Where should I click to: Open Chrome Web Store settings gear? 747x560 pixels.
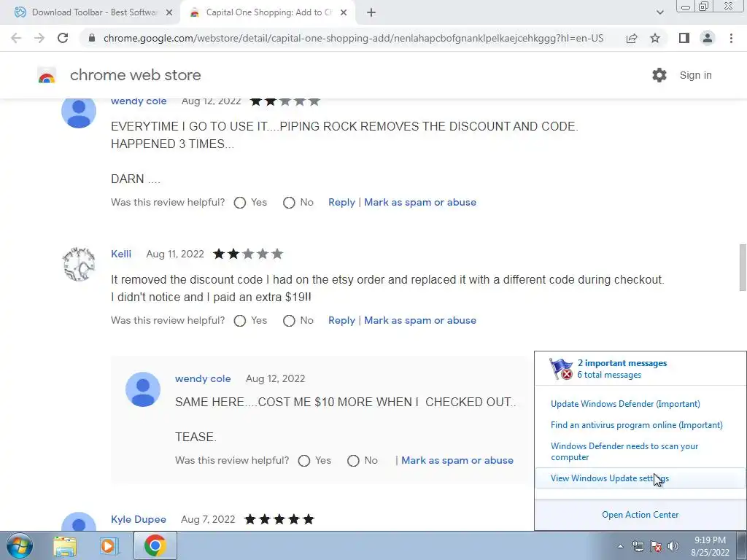coord(659,75)
